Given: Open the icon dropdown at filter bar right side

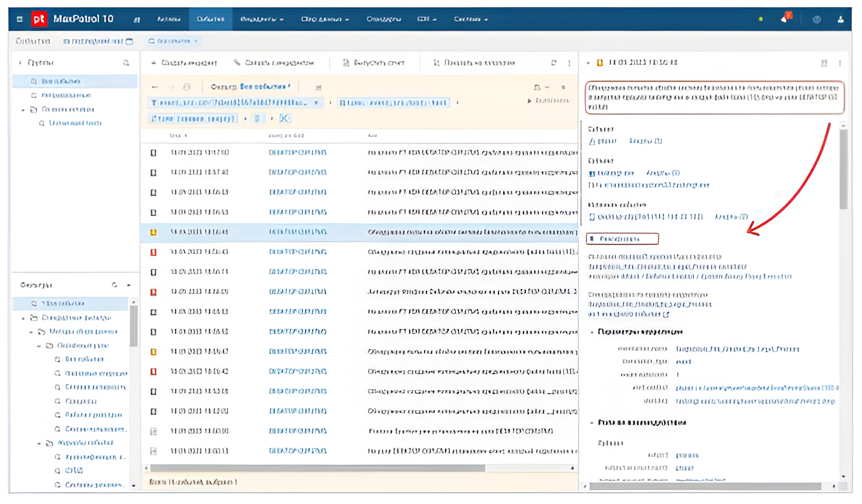Looking at the screenshot, I should coord(541,87).
